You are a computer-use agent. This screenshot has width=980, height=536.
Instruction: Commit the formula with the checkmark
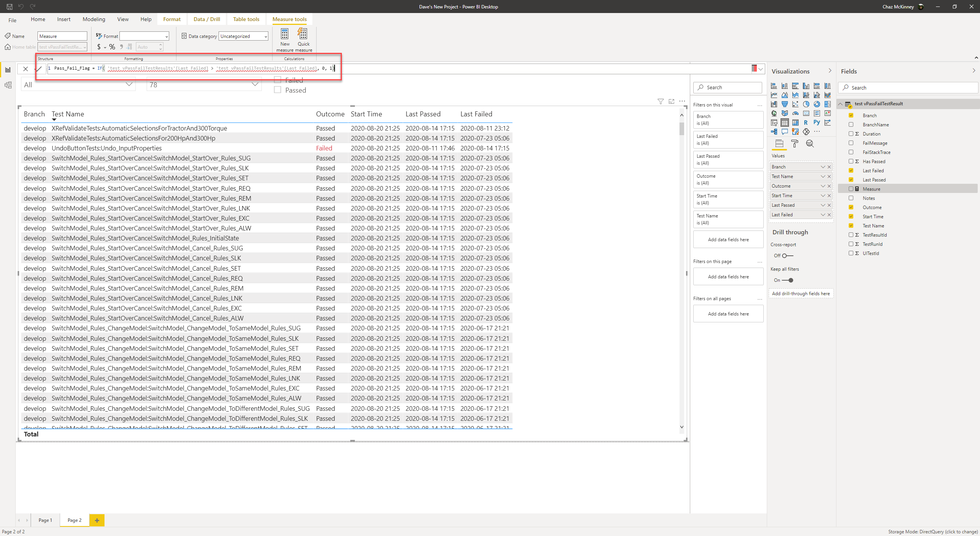point(39,69)
